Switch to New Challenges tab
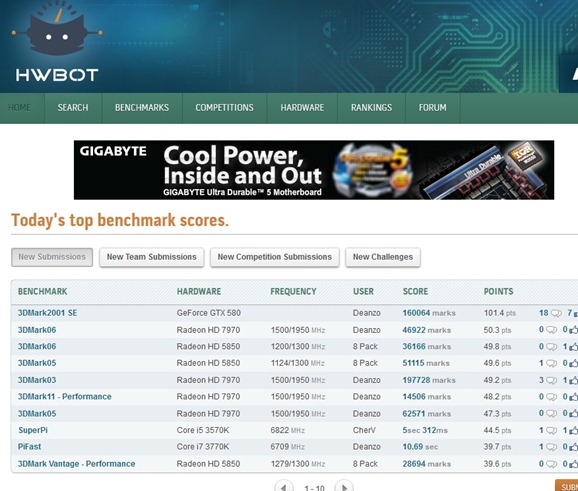Screen dimensions: 578x491 pos(383,257)
